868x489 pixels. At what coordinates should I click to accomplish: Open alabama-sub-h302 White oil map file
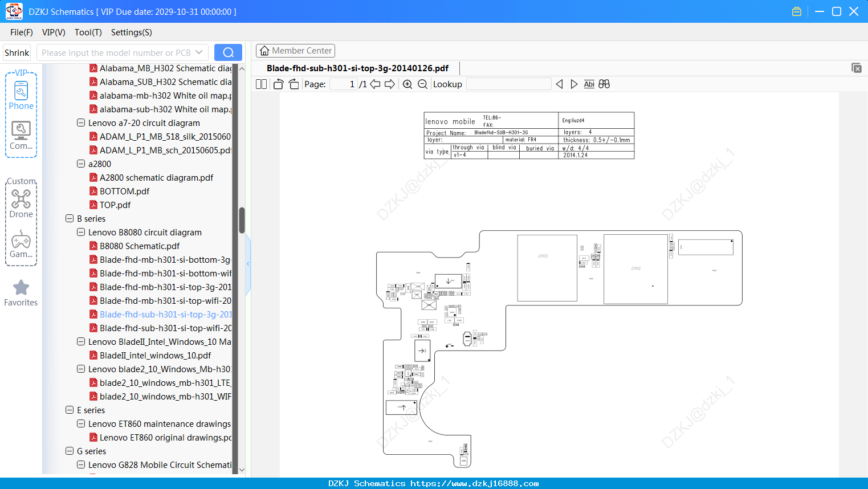click(165, 109)
